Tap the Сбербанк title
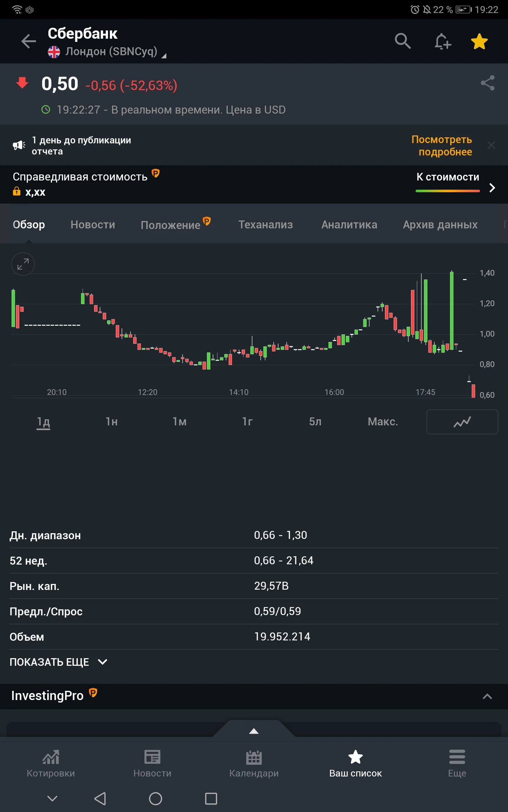Viewport: 508px width, 812px height. [x=83, y=34]
